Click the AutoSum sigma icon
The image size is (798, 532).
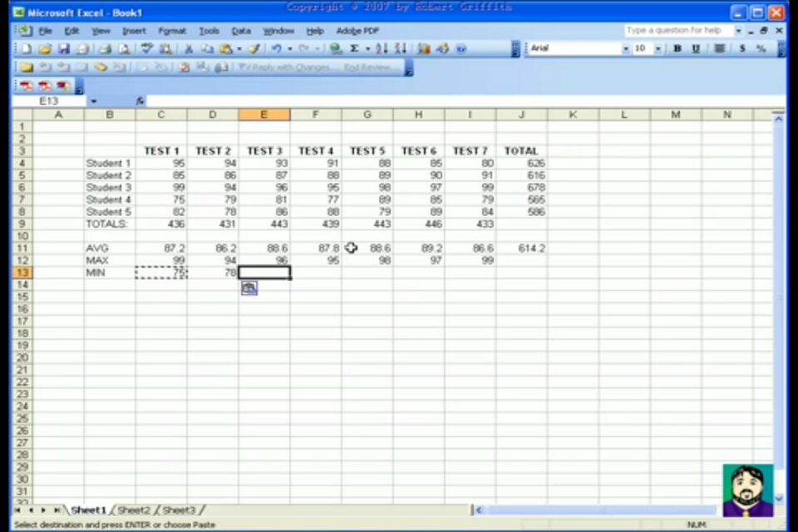click(x=355, y=49)
